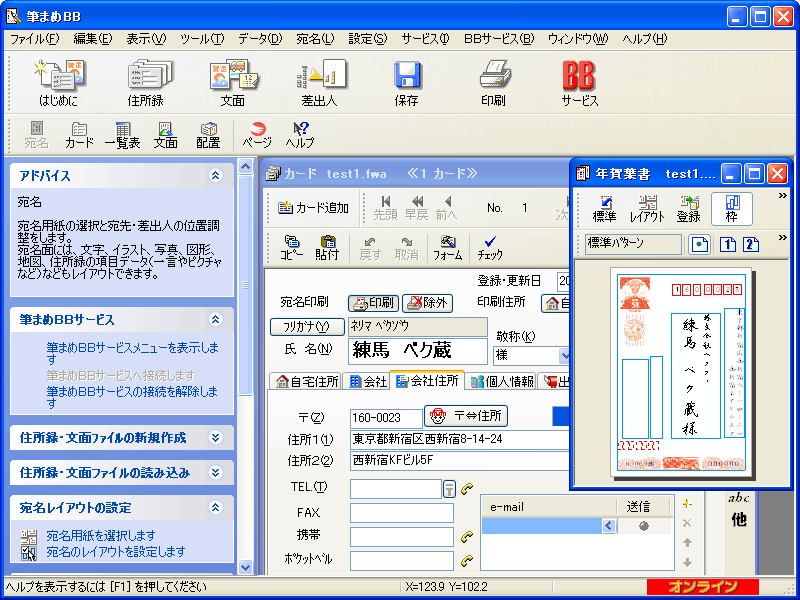Toggle 除外 for 宛名印刷

point(428,303)
